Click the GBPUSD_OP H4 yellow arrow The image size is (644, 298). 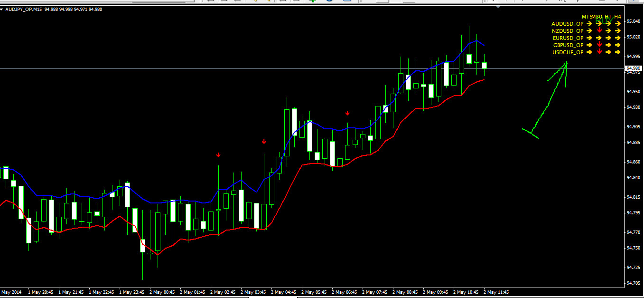617,45
